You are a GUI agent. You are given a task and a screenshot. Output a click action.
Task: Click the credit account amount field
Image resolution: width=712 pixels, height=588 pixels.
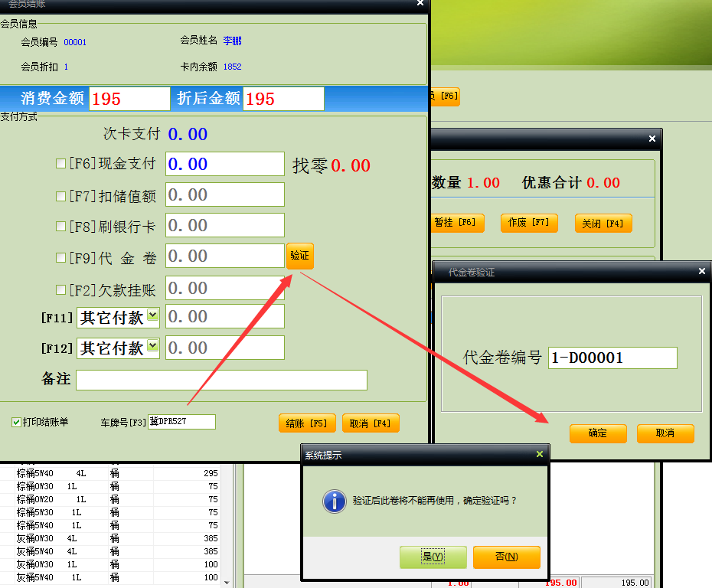click(x=225, y=288)
